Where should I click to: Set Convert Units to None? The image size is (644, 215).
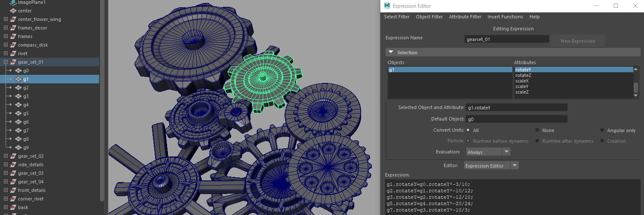(537, 130)
